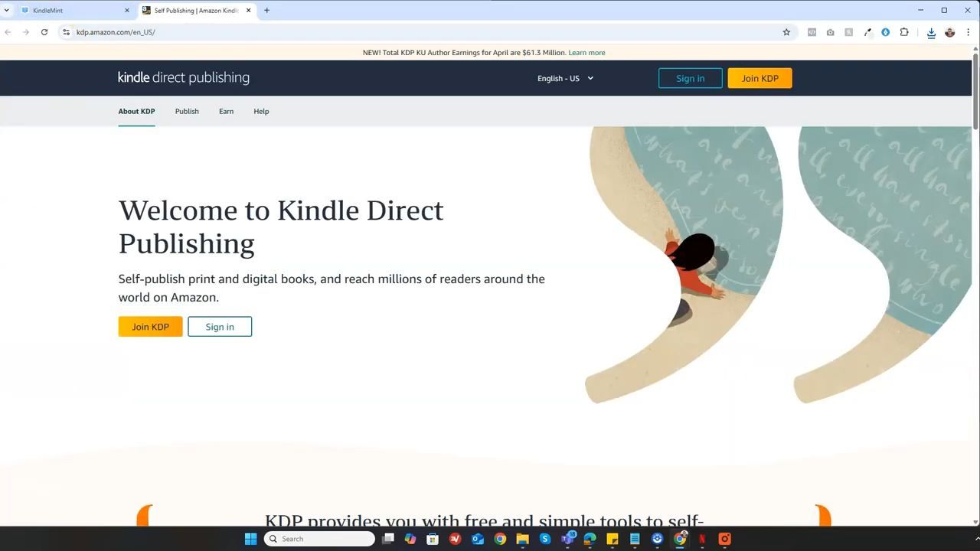The image size is (980, 551).
Task: Open Outlook from the taskbar
Action: tap(478, 539)
